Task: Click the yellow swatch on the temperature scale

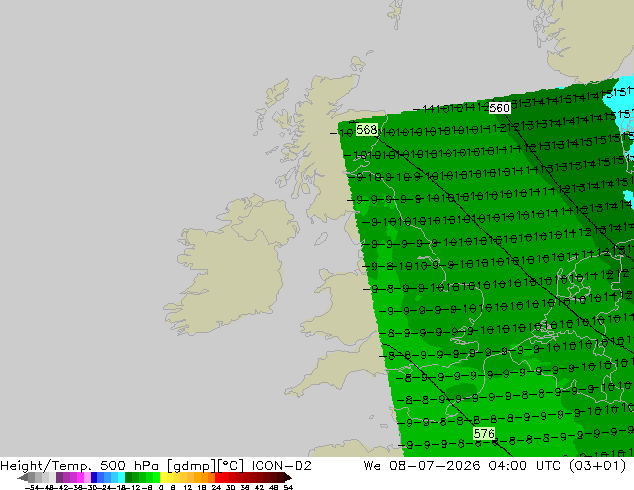Action: tap(163, 477)
